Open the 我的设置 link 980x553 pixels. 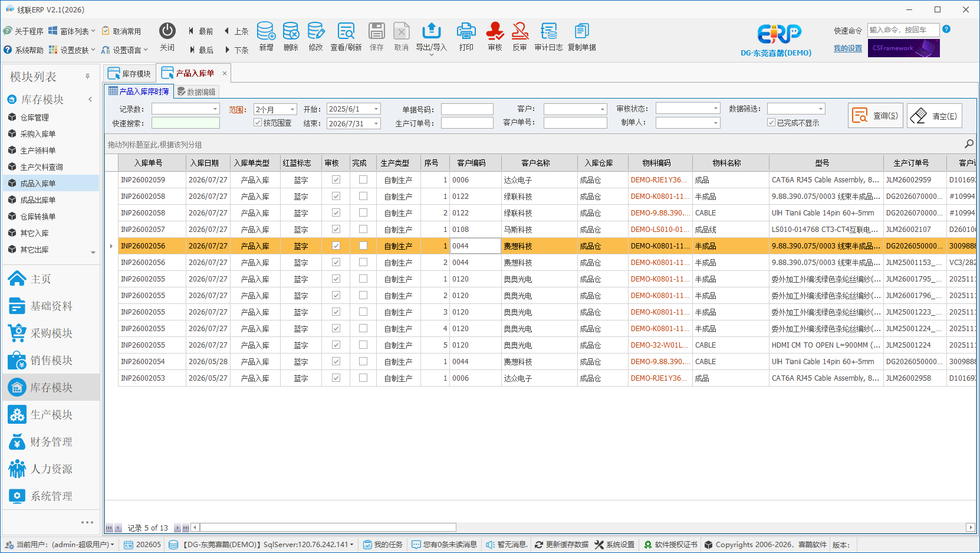(x=847, y=48)
